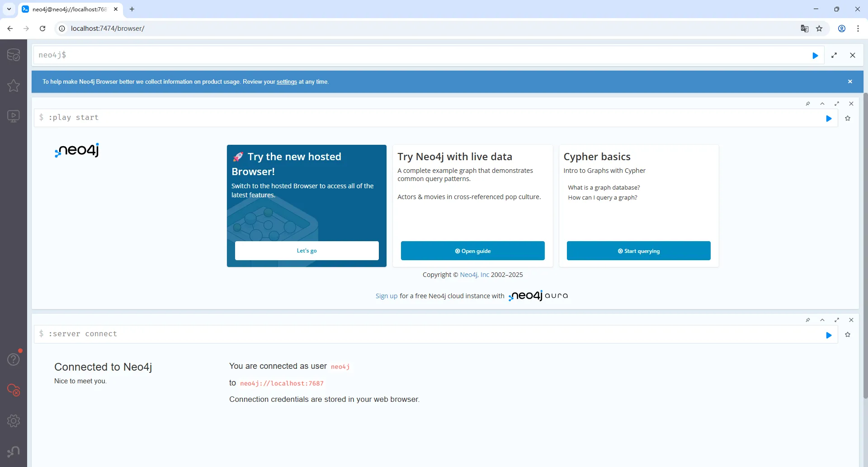Image resolution: width=868 pixels, height=467 pixels.
Task: Open Help and Learn sidebar icon
Action: pyautogui.click(x=14, y=359)
